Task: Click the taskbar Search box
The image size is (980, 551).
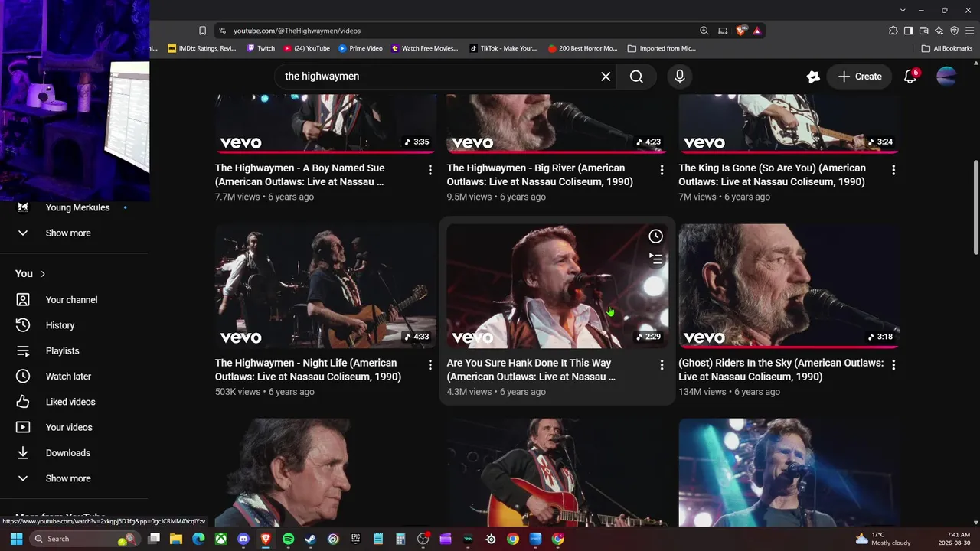Action: [84, 539]
